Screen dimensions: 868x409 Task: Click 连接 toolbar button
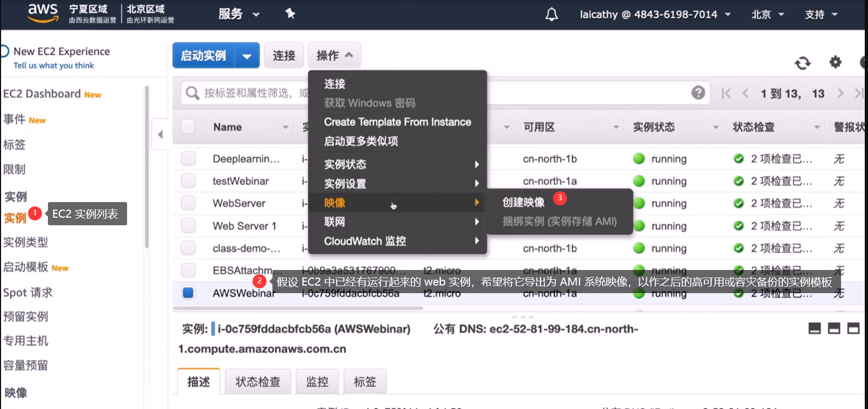(284, 56)
